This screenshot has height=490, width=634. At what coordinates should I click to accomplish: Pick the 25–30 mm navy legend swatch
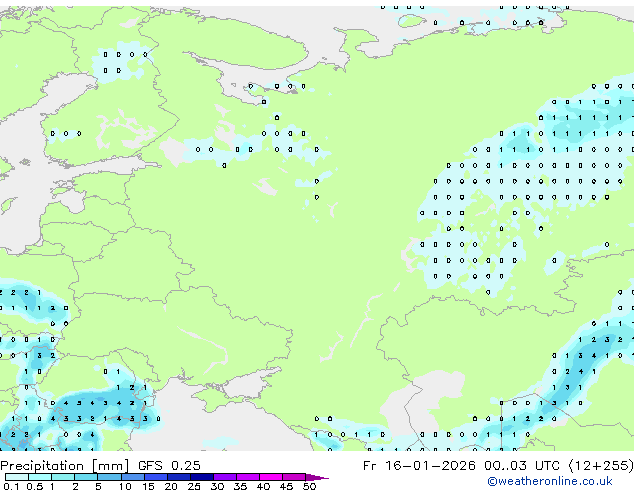pos(202,477)
